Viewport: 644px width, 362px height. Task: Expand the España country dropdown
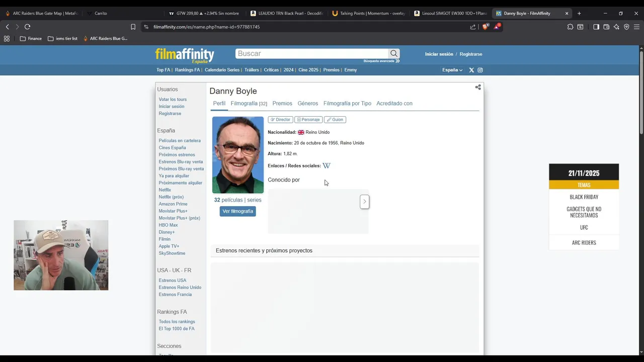(452, 70)
